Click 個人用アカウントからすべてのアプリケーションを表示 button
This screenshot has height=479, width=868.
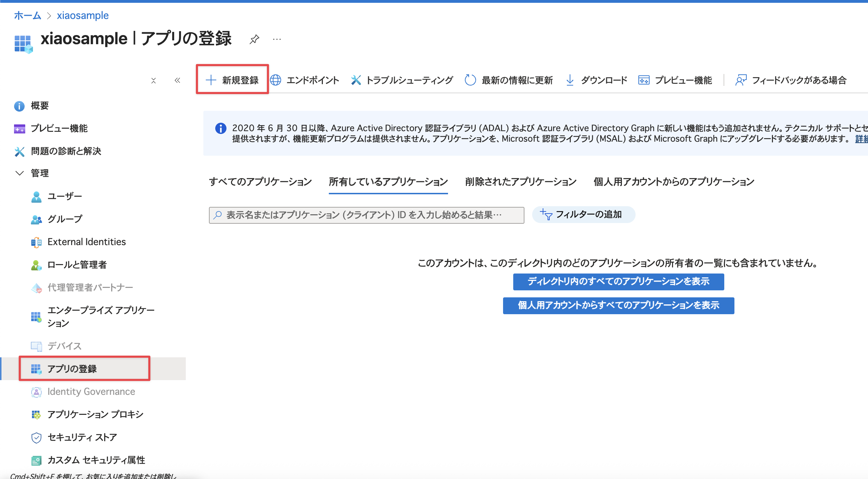(618, 305)
